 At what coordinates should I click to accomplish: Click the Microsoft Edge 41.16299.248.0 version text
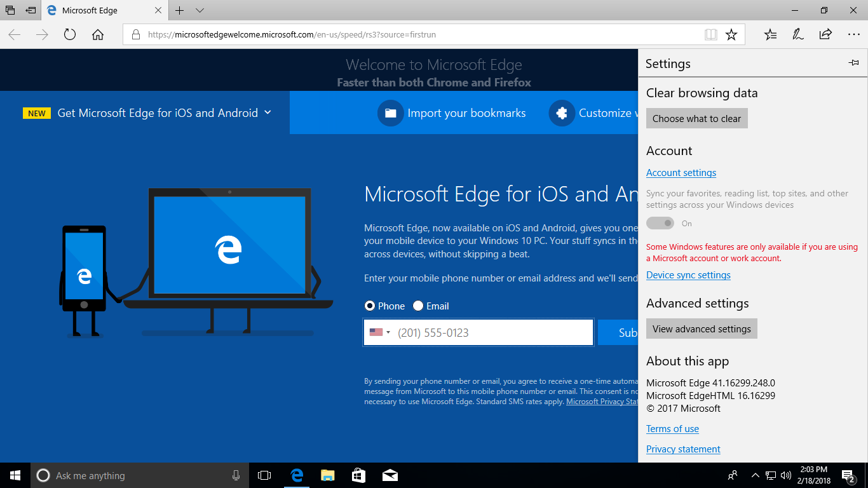[x=710, y=383]
